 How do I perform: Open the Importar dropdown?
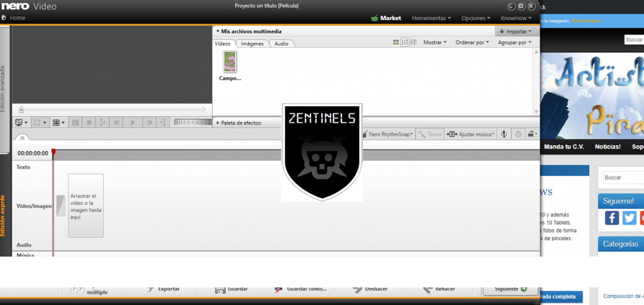tap(516, 31)
